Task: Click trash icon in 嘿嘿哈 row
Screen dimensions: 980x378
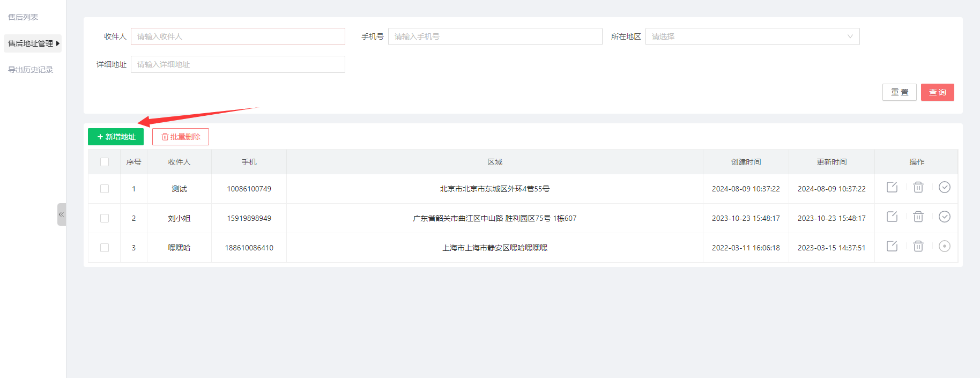Action: [x=918, y=246]
